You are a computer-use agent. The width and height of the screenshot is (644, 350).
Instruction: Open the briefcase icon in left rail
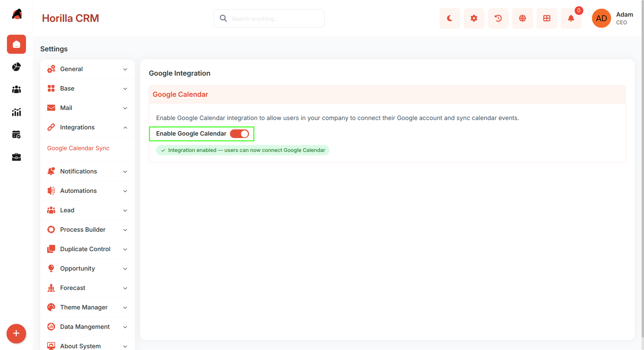pos(16,157)
